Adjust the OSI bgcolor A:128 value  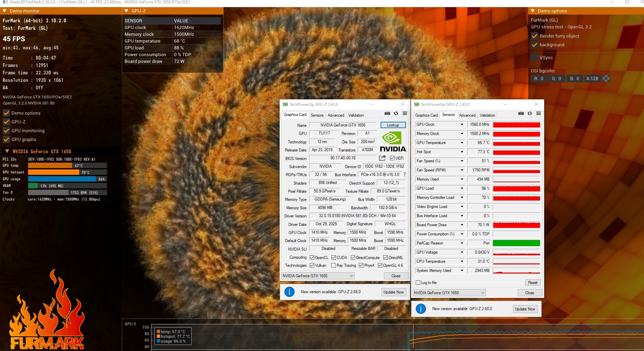tap(592, 78)
